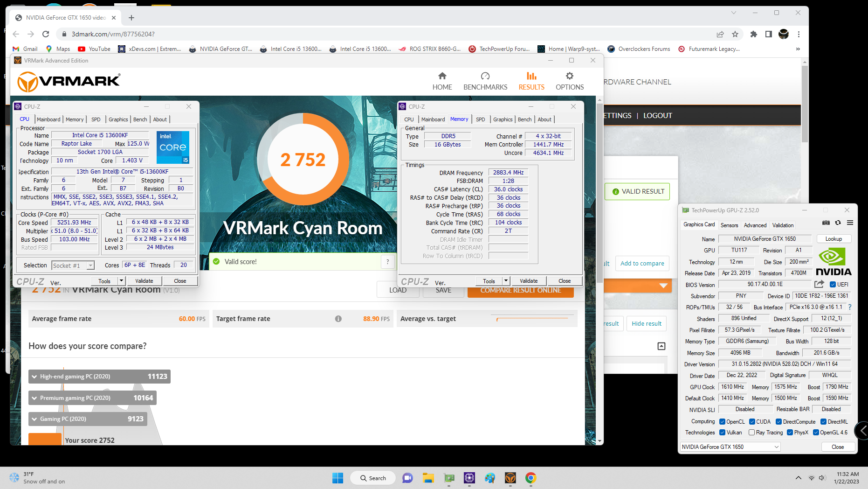Click Bus Interface question mark in GPU-Z
The height and width of the screenshot is (489, 868).
pyautogui.click(x=850, y=307)
